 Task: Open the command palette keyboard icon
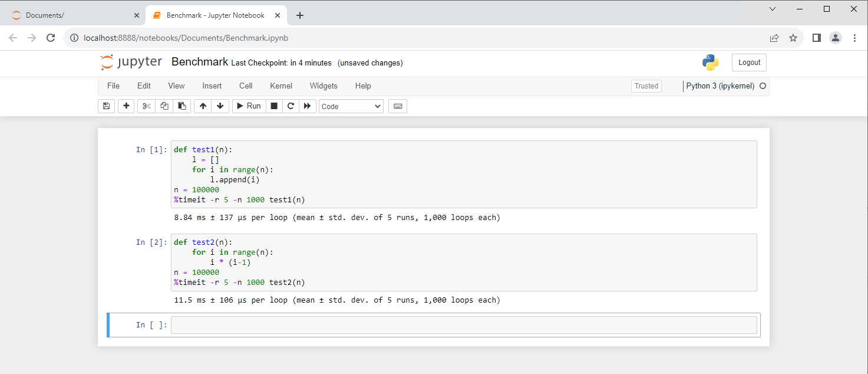pos(398,106)
